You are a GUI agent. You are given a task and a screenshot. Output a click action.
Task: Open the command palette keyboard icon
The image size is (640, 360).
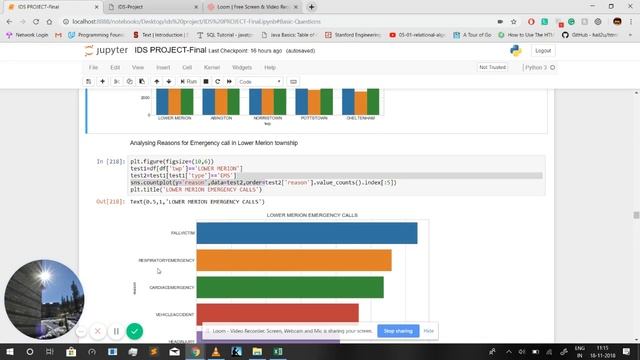coord(293,82)
